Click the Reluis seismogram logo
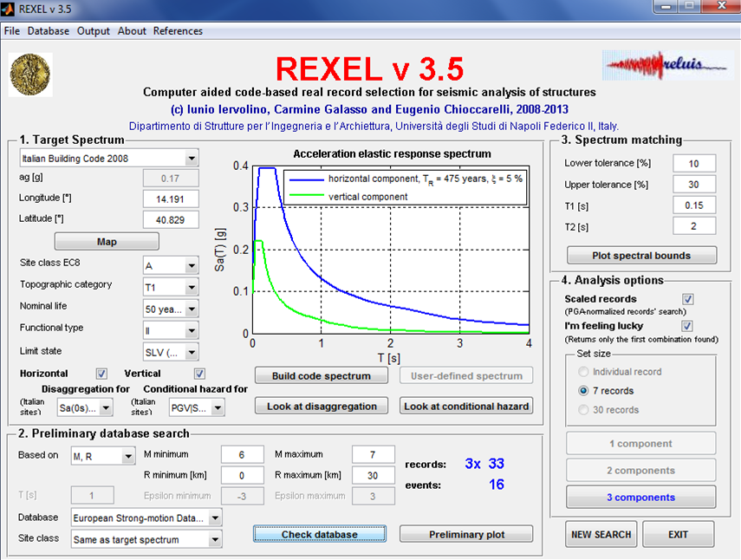The width and height of the screenshot is (741, 560). [x=667, y=65]
